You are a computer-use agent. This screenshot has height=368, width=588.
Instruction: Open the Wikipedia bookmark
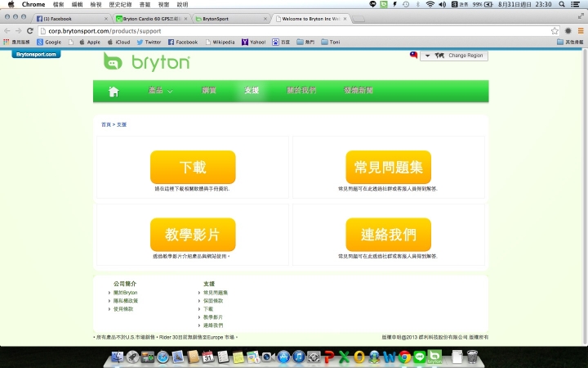click(220, 42)
